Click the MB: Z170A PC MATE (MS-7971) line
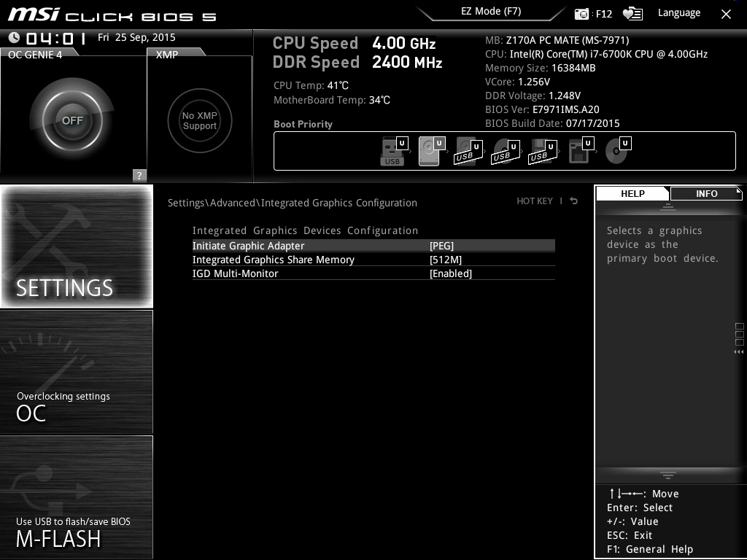The image size is (747, 560). tap(557, 40)
